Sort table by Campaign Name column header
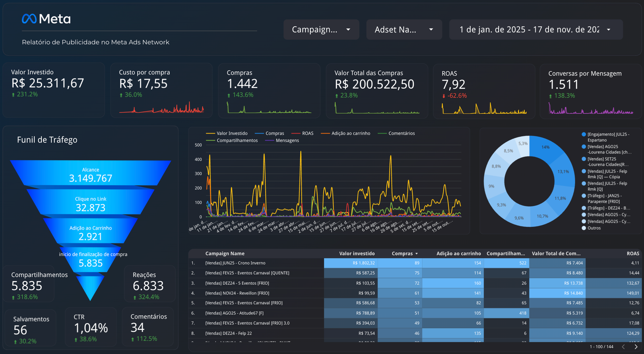This screenshot has width=644, height=354. point(225,254)
